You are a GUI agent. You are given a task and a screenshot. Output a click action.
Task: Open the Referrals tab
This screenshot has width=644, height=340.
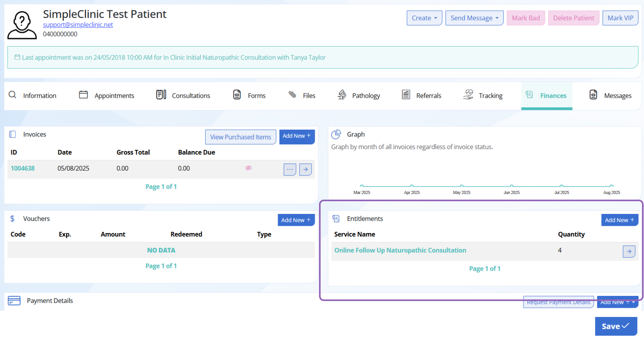(x=422, y=95)
